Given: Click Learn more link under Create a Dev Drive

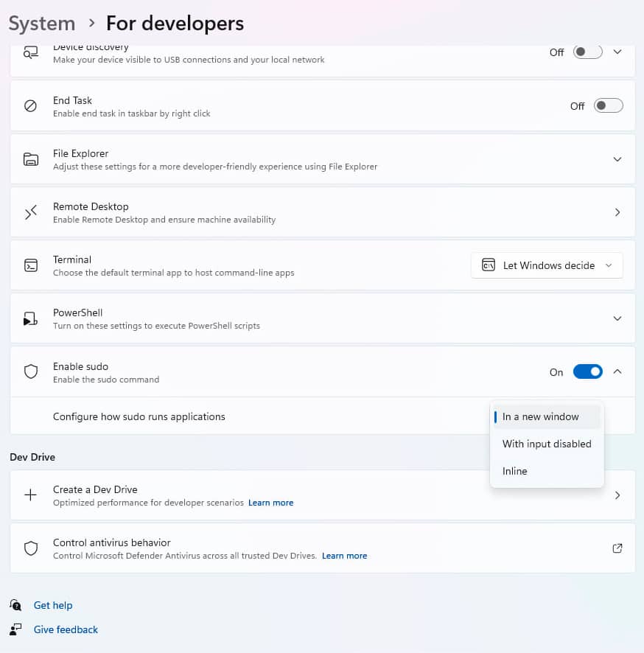Looking at the screenshot, I should tap(270, 503).
